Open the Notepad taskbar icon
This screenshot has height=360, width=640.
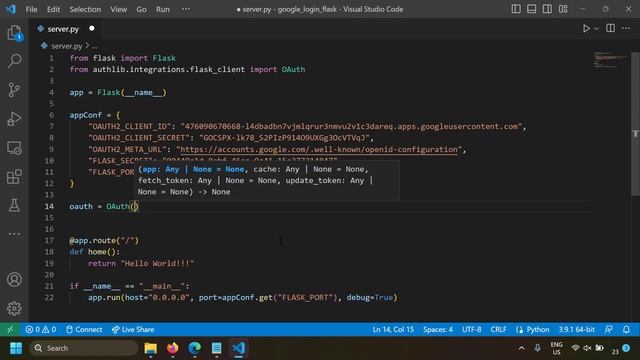[x=216, y=348]
